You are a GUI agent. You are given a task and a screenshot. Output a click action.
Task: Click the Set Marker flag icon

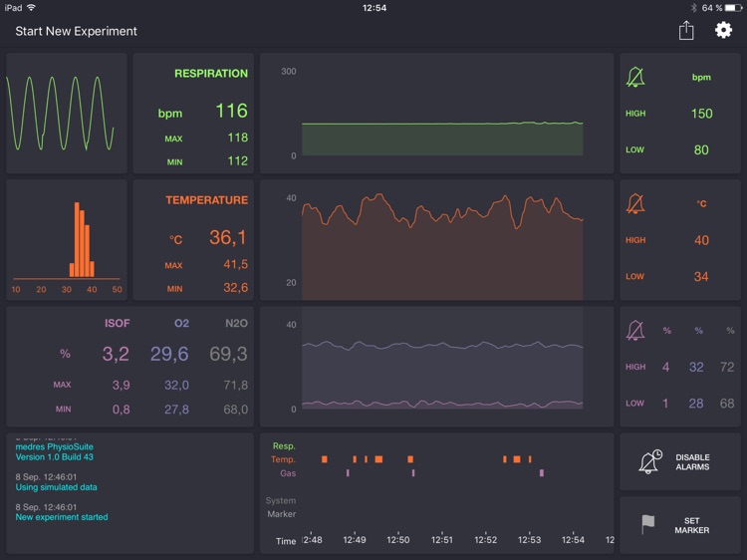(648, 525)
